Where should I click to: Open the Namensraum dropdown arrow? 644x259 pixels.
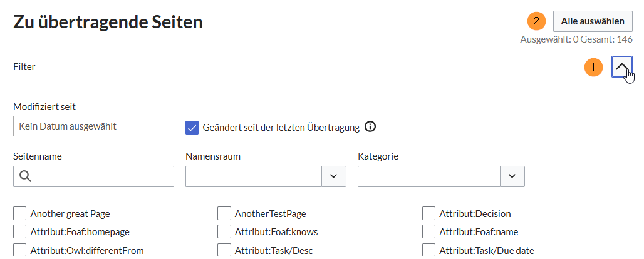[x=334, y=176]
